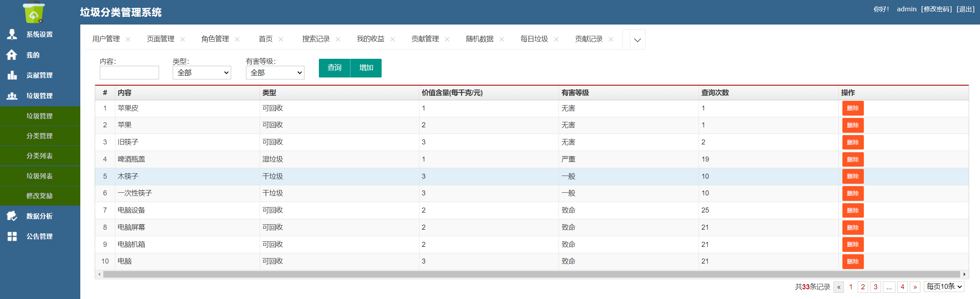
Task: Click the table horizontal scrollbar
Action: pyautogui.click(x=532, y=274)
